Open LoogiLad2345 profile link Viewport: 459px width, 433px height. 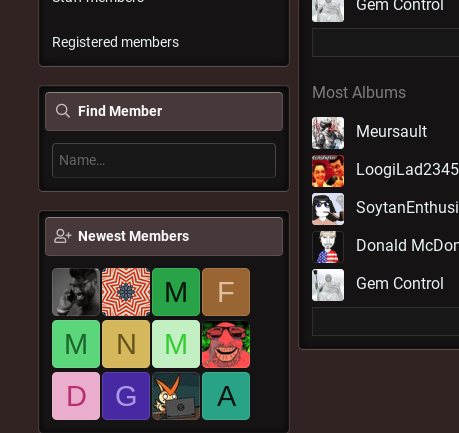407,169
